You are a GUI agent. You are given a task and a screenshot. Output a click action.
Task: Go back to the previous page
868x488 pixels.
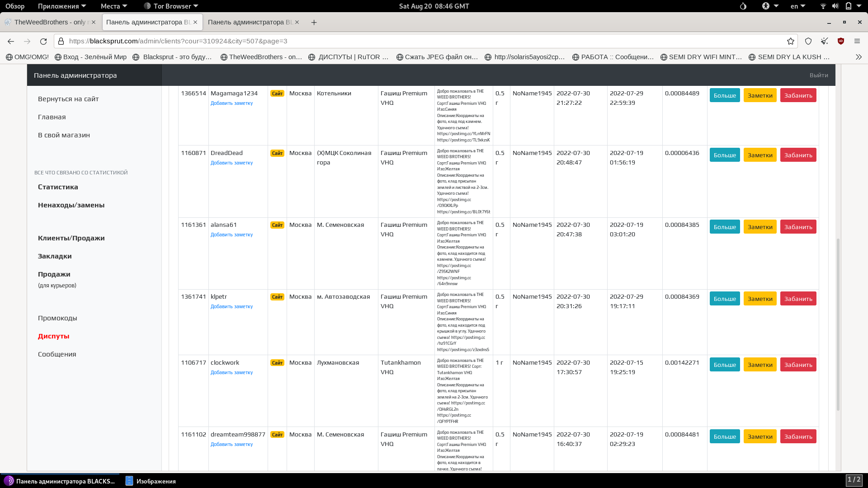[11, 41]
